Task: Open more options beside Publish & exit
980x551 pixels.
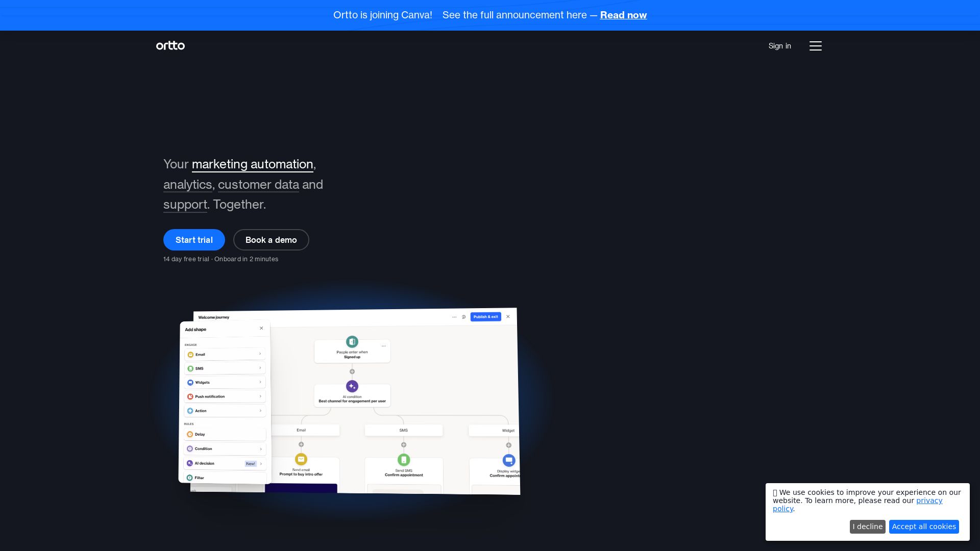Action: tap(454, 317)
